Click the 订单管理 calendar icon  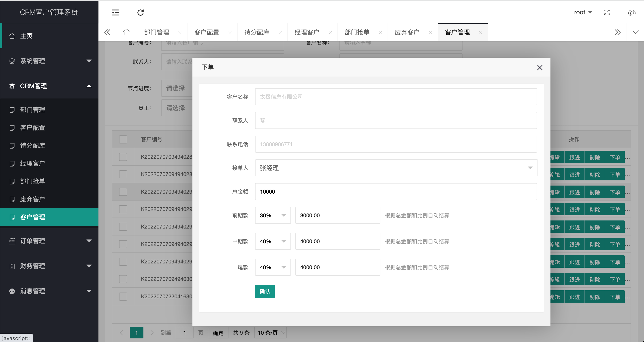click(x=12, y=241)
